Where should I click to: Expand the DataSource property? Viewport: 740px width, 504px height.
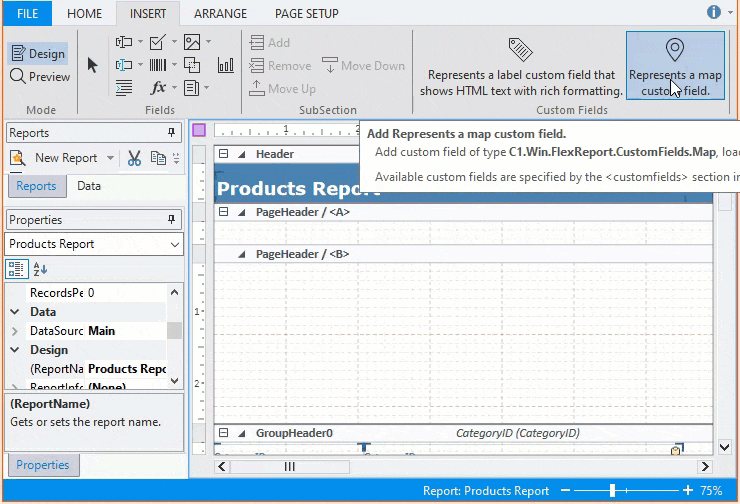[x=15, y=331]
